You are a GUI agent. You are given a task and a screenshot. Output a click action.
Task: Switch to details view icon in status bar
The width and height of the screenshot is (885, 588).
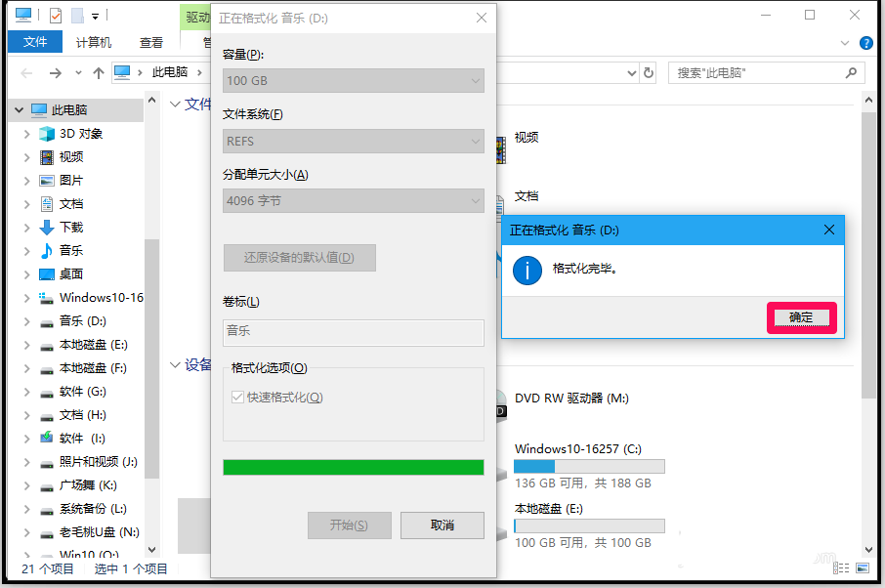point(841,568)
